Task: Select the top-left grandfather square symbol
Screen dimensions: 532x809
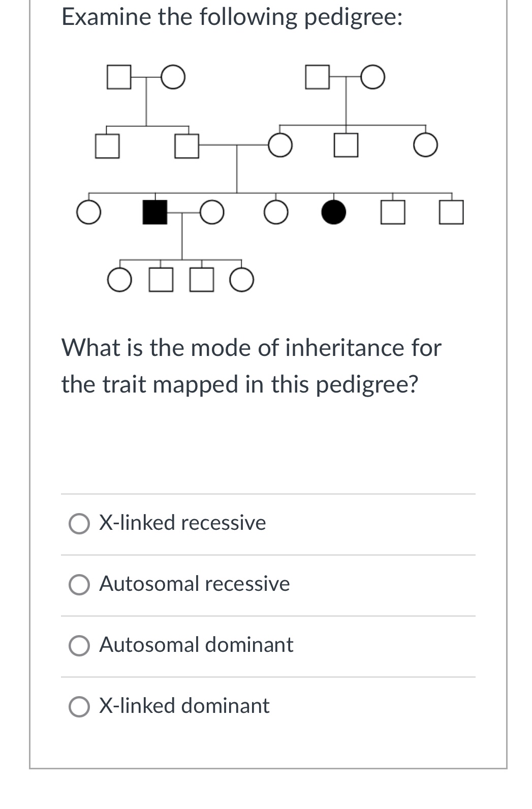Action: 118,77
